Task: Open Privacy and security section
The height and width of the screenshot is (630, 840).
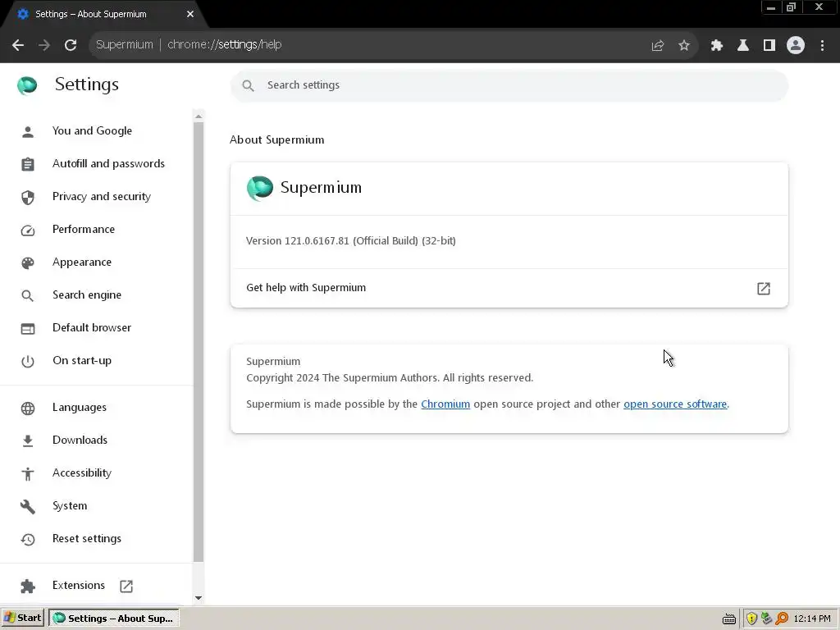Action: click(x=101, y=196)
